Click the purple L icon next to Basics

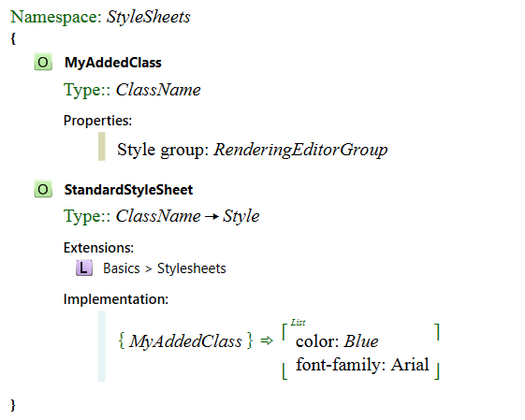coord(84,268)
